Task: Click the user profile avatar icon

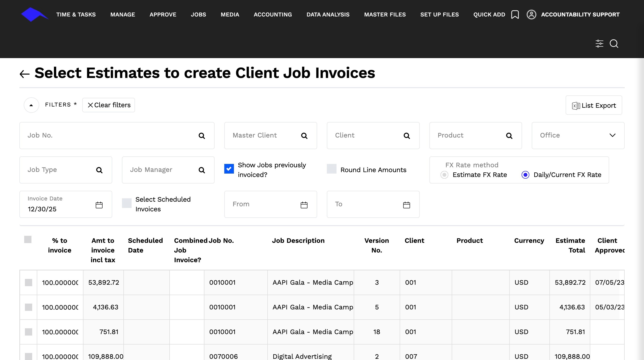Action: coord(531,15)
